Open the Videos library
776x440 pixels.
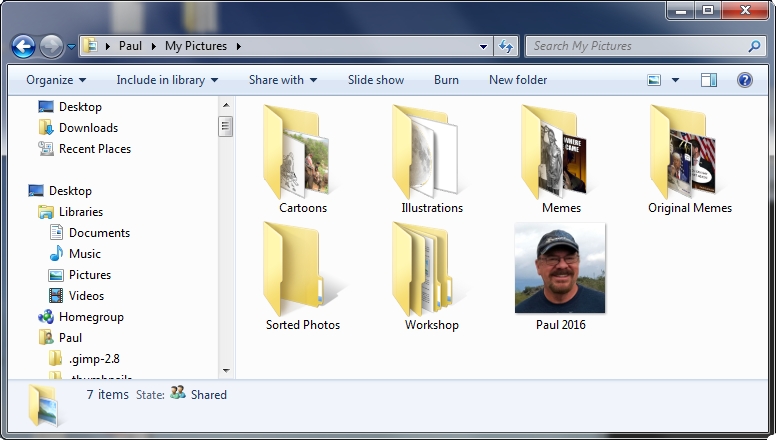click(x=87, y=296)
